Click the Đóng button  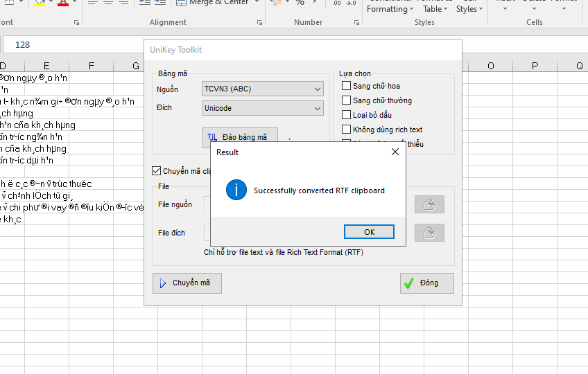[x=427, y=283]
